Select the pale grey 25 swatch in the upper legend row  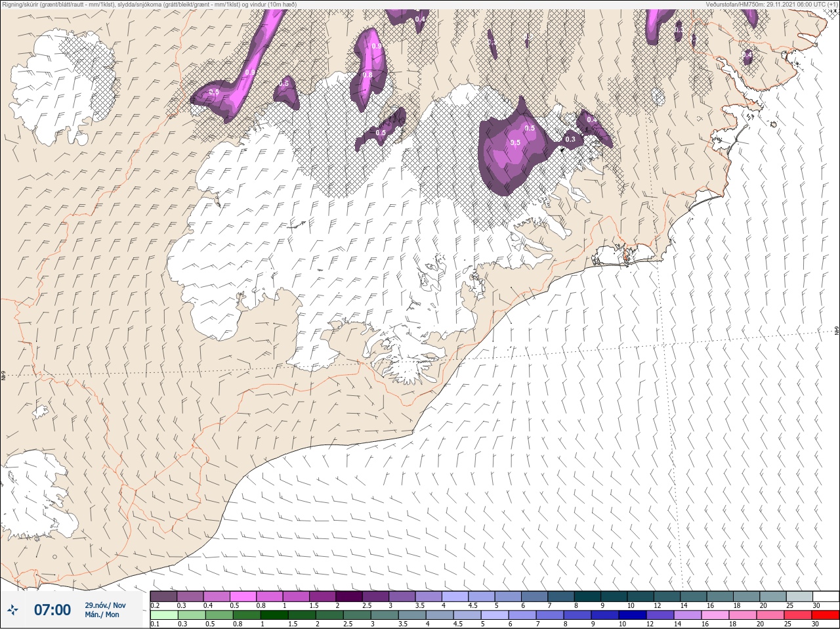tap(799, 596)
